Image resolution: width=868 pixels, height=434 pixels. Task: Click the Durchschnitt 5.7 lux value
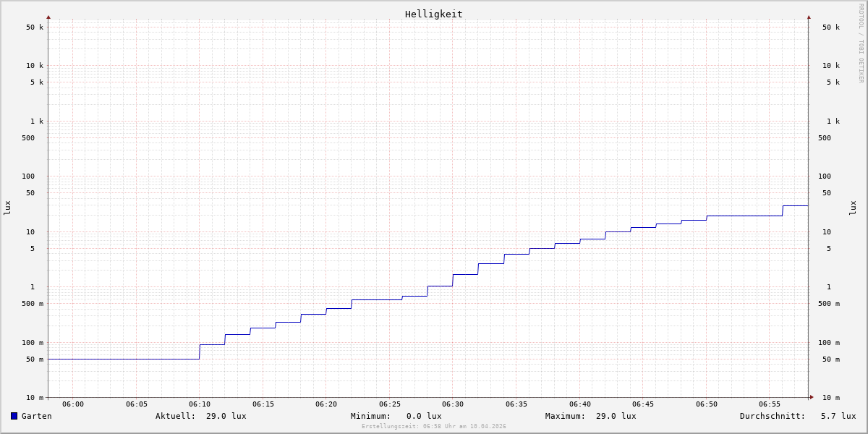(838, 416)
